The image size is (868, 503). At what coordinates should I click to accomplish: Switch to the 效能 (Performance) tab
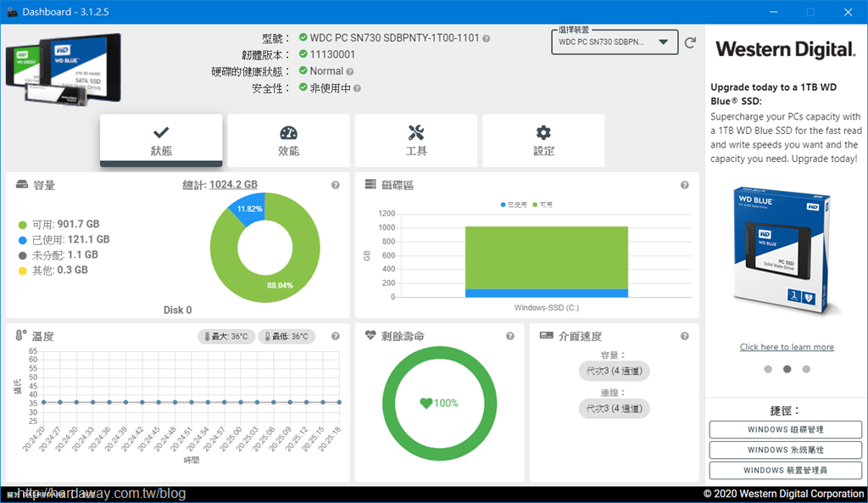pos(288,140)
